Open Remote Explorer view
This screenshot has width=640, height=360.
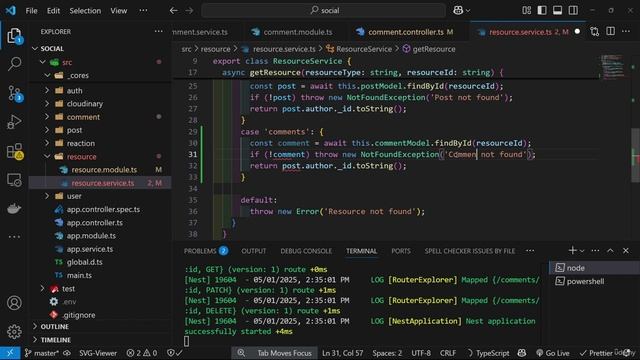(14, 180)
